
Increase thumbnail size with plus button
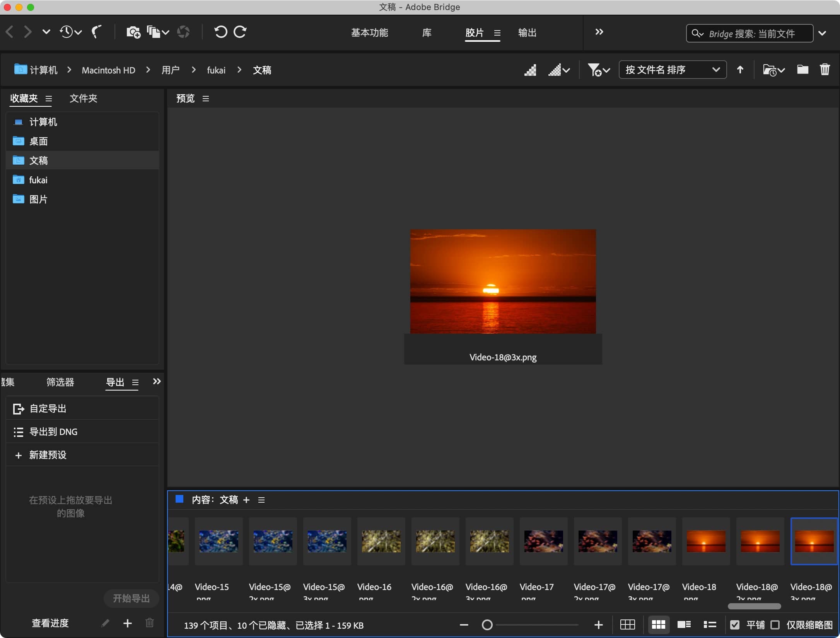599,625
